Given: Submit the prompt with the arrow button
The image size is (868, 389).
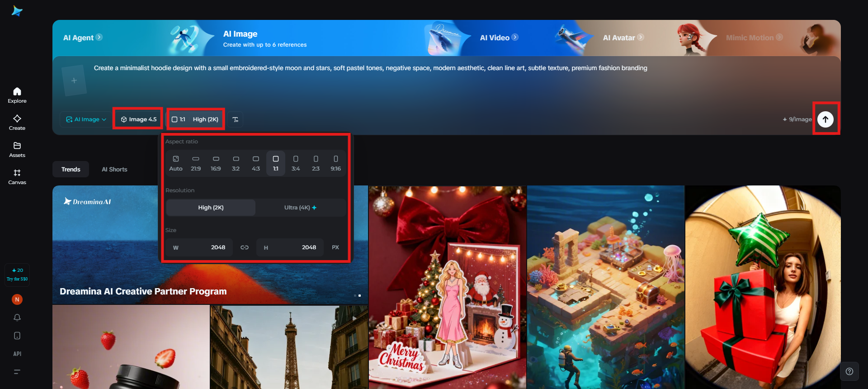Looking at the screenshot, I should tap(826, 119).
